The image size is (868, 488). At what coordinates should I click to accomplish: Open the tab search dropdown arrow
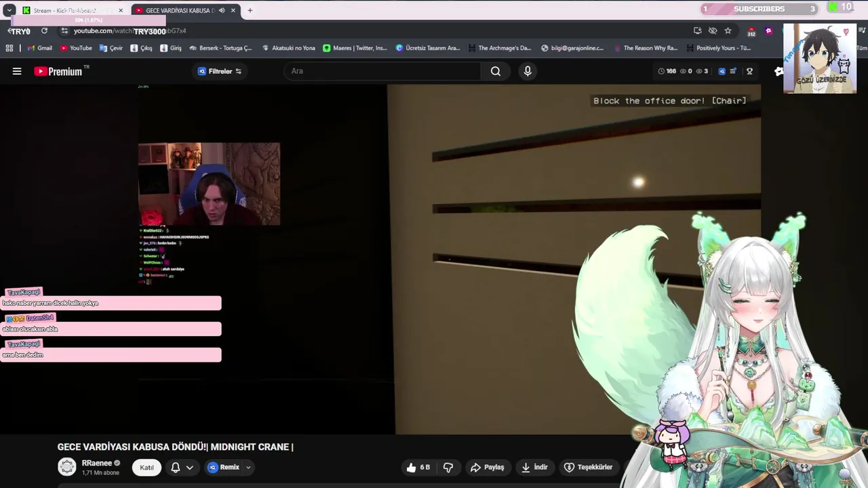[9, 10]
